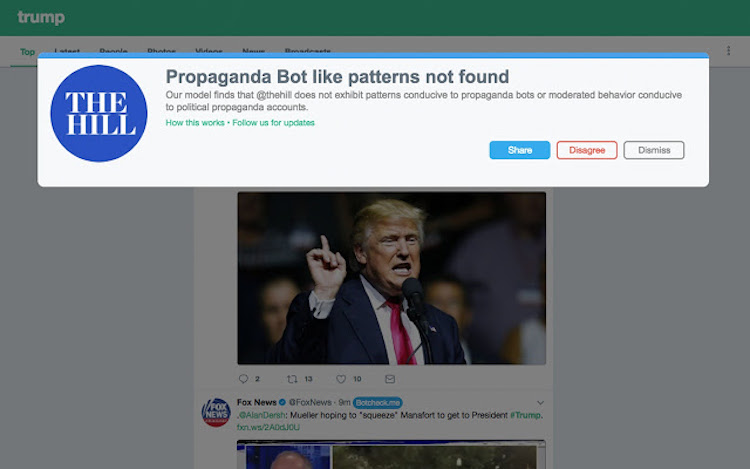Open the How this works link
This screenshot has height=469, width=750.
(196, 123)
